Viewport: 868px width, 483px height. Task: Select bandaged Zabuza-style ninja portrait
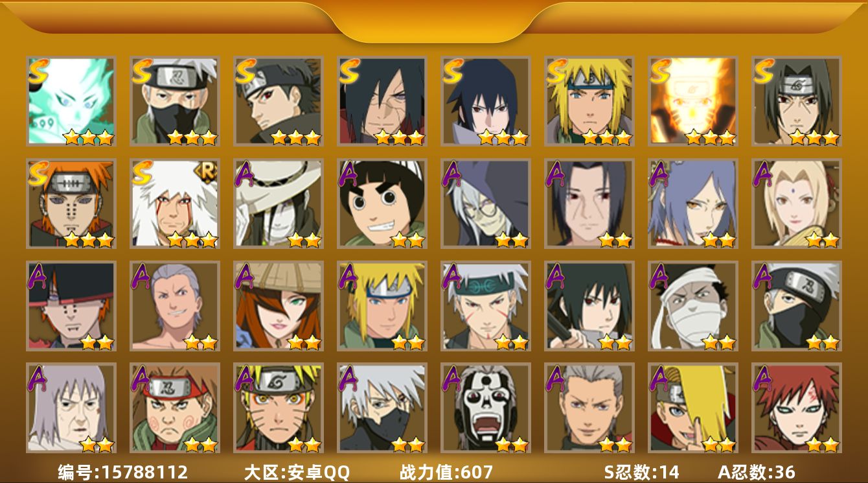693,306
